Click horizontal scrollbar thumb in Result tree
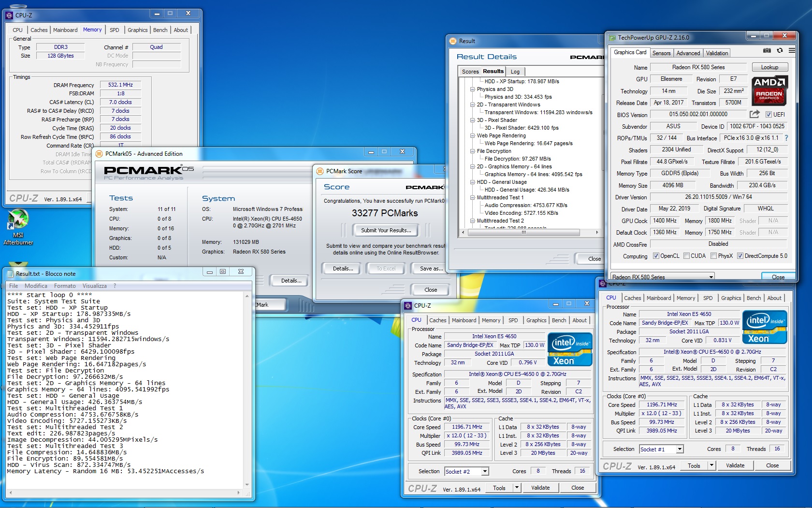812x508 pixels. coord(523,232)
